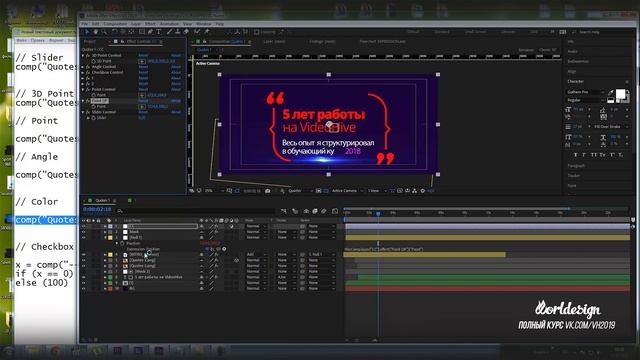The width and height of the screenshot is (640, 360).
Task: Expand the Slider property triangle
Action: click(x=88, y=118)
